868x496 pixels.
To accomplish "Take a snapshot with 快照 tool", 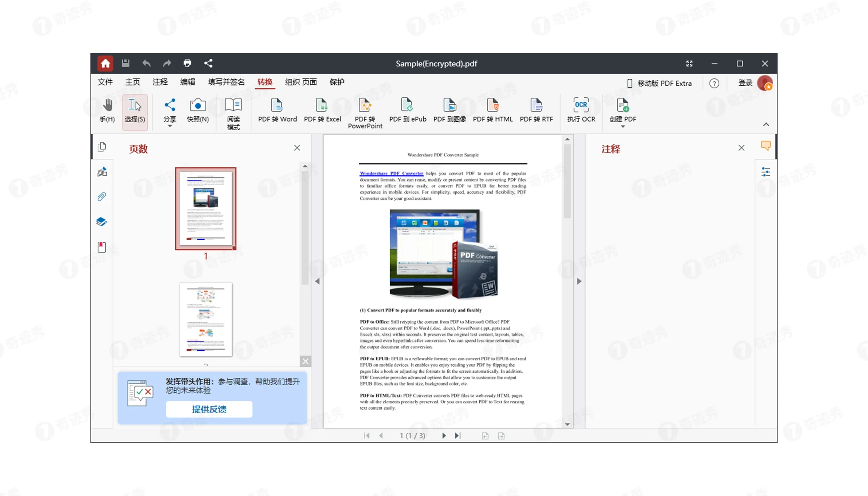I will pyautogui.click(x=197, y=110).
